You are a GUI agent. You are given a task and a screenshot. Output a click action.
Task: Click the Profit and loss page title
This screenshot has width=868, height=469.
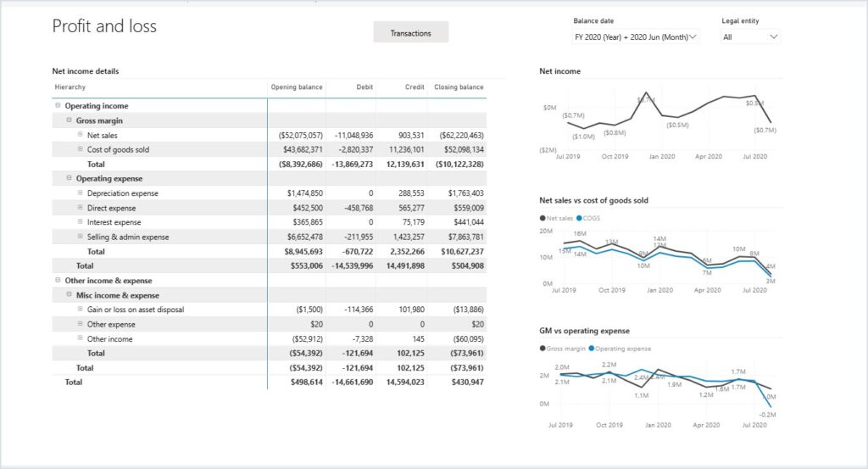104,26
